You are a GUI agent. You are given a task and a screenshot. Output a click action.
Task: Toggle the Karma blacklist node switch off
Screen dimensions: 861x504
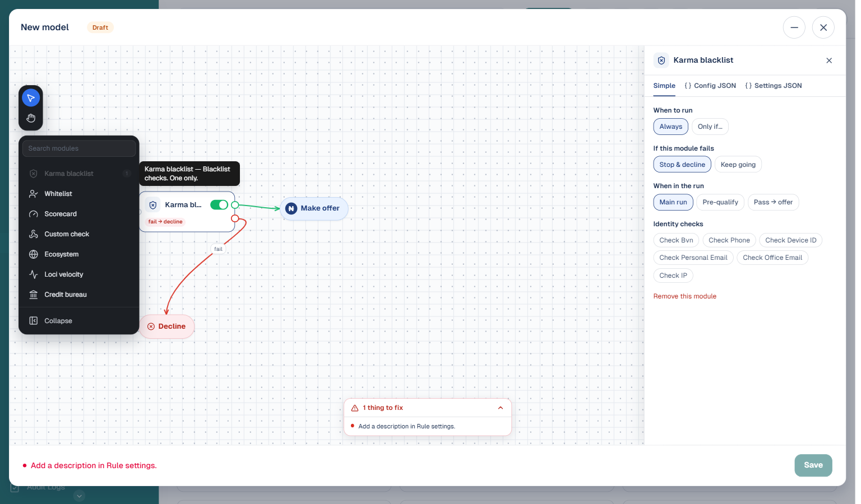click(219, 205)
